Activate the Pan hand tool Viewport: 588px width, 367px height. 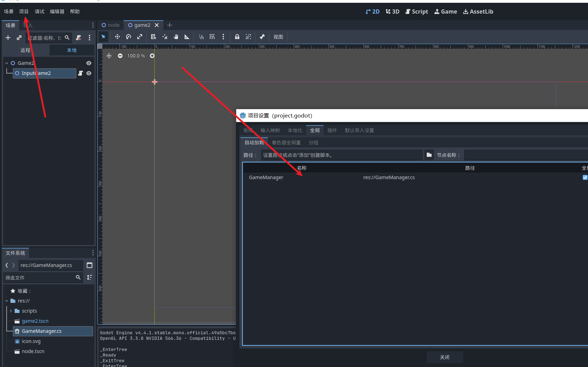click(x=176, y=37)
